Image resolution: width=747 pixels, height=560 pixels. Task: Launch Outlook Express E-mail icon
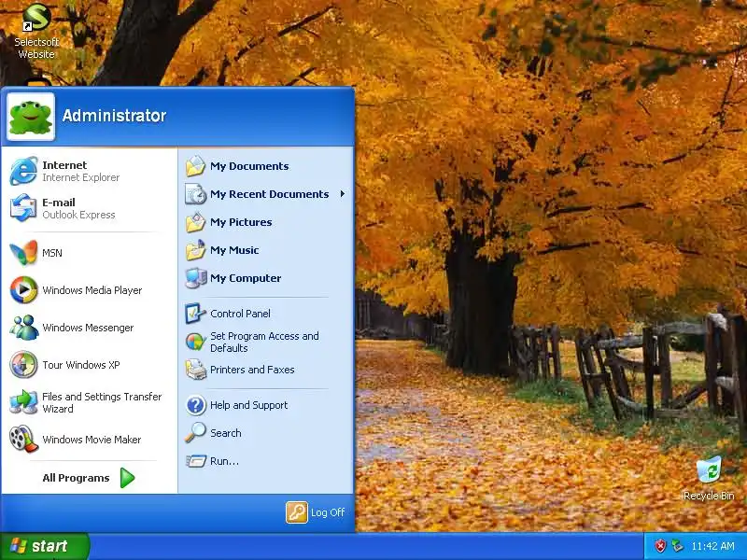tap(24, 208)
